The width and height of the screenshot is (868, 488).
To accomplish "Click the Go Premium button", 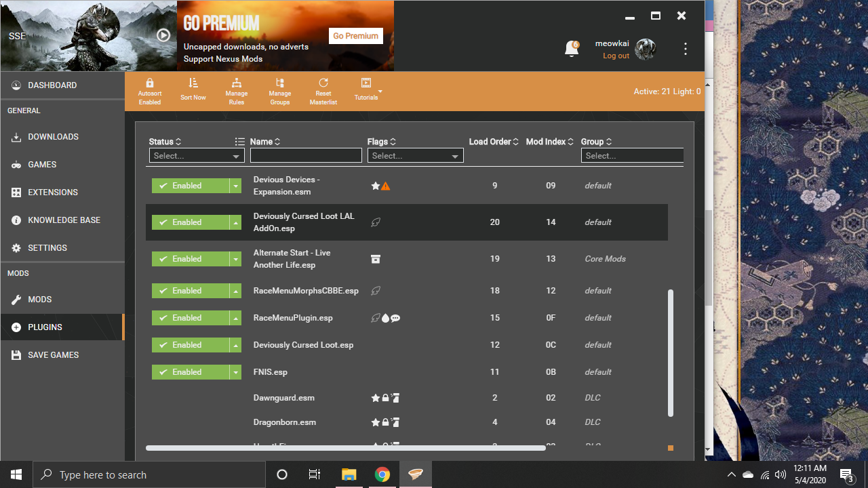I will click(356, 36).
